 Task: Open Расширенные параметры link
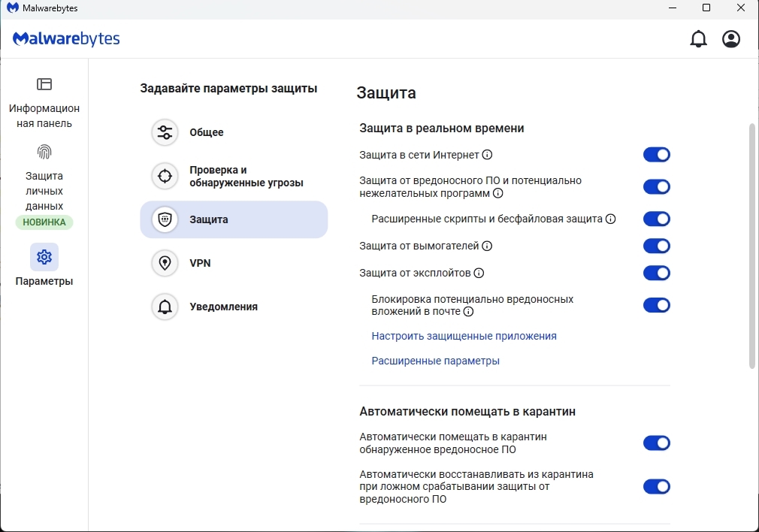[435, 361]
